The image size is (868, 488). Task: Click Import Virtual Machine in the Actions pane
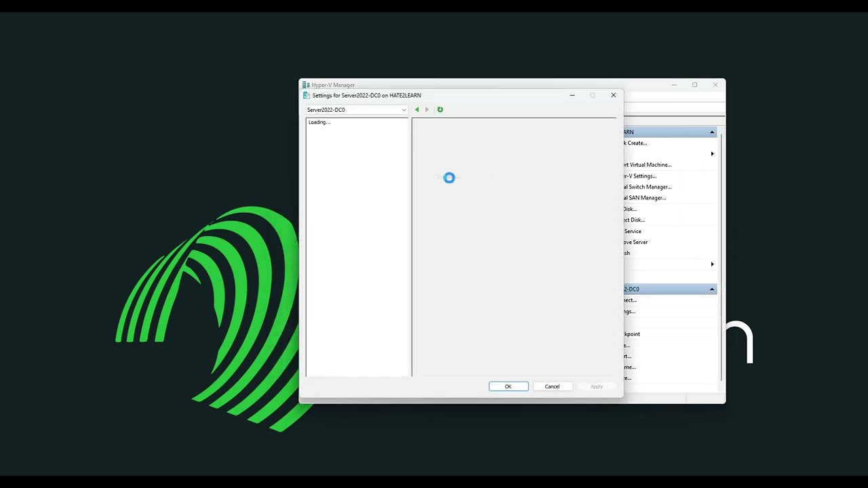(x=648, y=165)
